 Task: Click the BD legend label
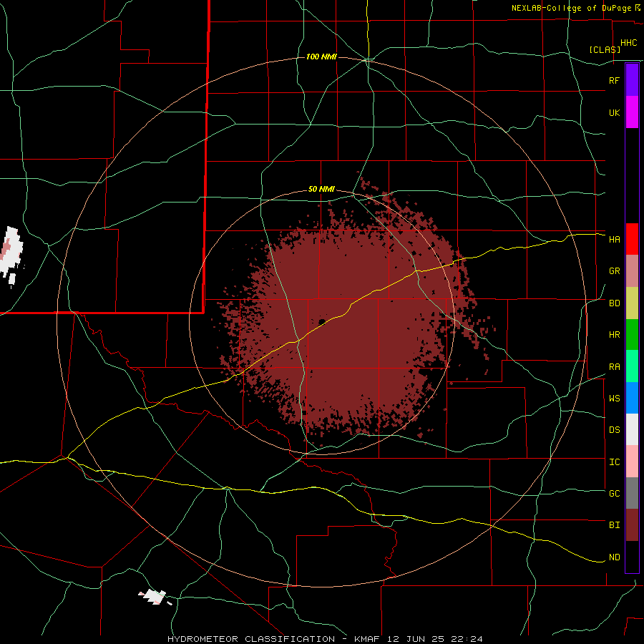(614, 303)
